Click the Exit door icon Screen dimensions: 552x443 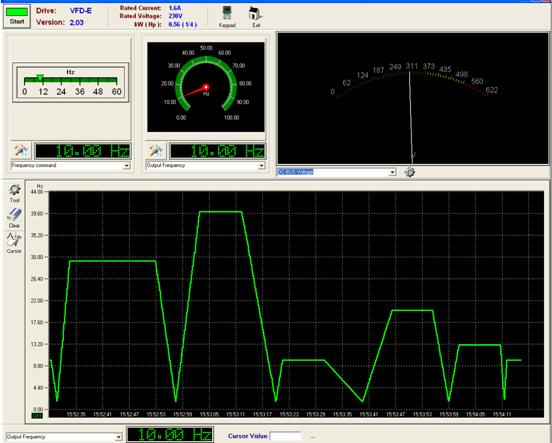click(256, 17)
